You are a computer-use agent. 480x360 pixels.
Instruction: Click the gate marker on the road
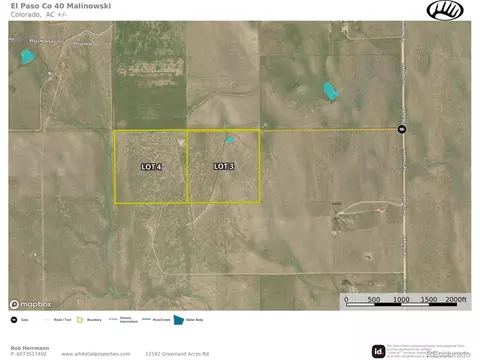[x=402, y=129]
